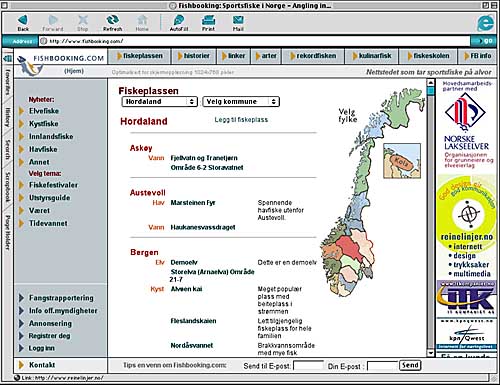The image size is (500, 385).
Task: Open Fleslandskaien fishing spot
Action: tap(193, 321)
